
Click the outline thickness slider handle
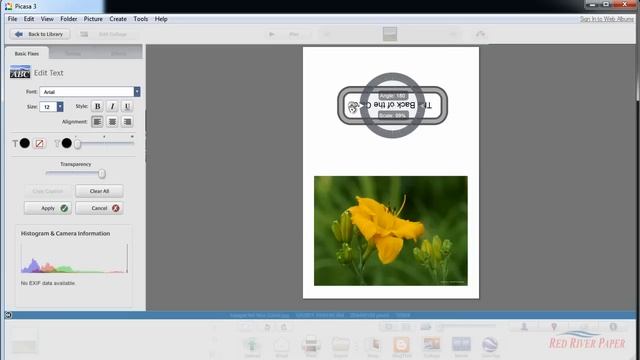78,144
